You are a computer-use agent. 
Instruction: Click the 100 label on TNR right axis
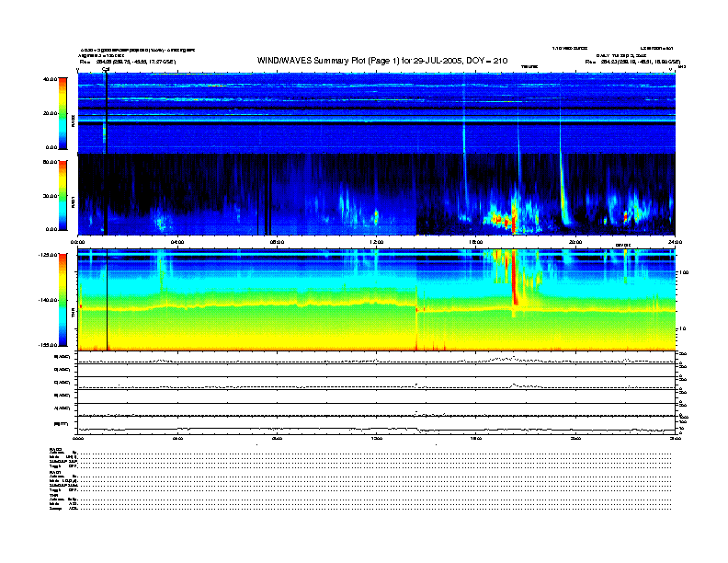pos(684,272)
